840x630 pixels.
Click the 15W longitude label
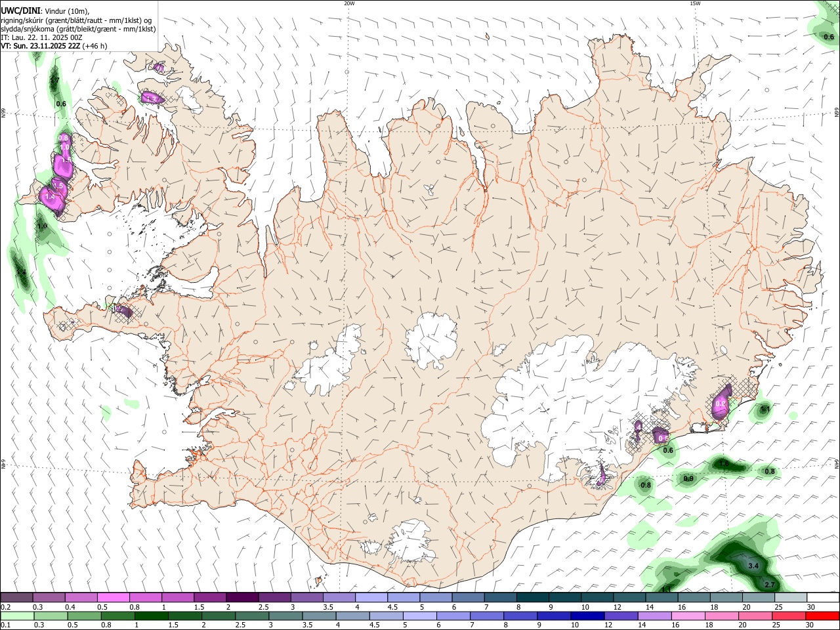[x=695, y=3]
